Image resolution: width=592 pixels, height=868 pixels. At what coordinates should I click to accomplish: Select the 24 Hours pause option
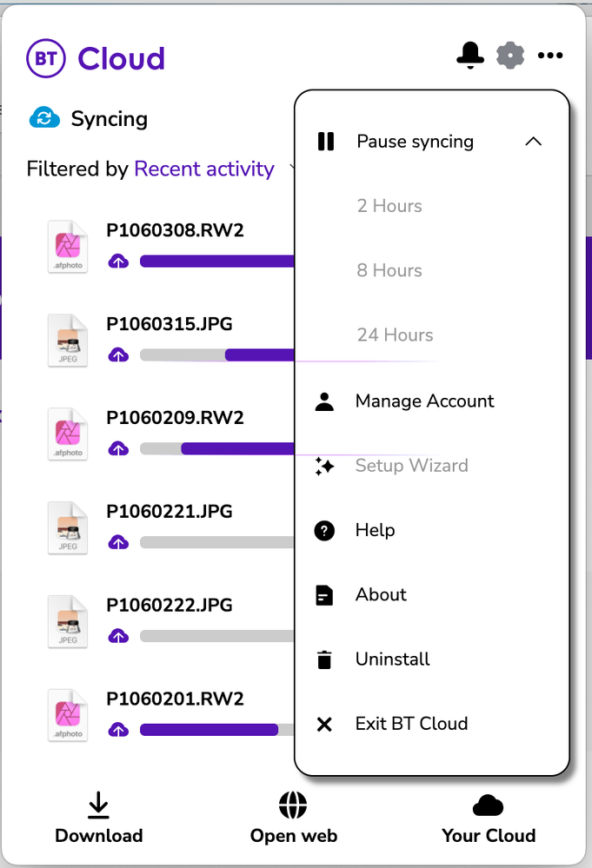click(x=395, y=335)
